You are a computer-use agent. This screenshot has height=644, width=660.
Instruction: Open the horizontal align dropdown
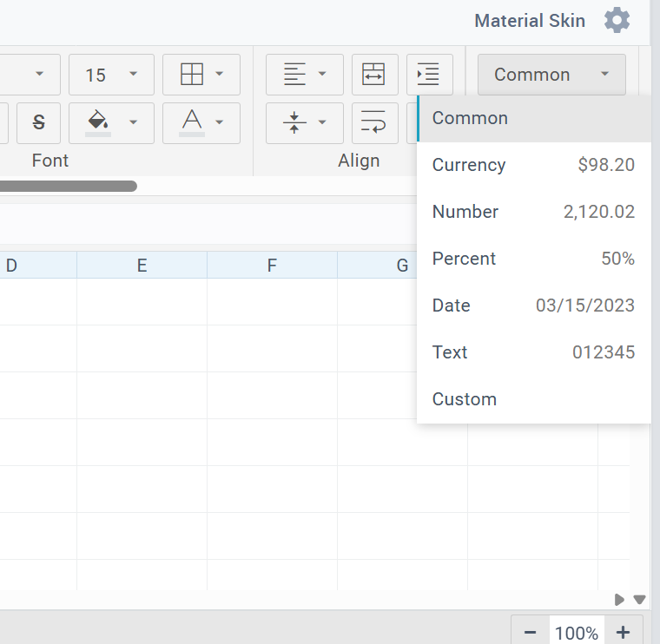coord(304,75)
